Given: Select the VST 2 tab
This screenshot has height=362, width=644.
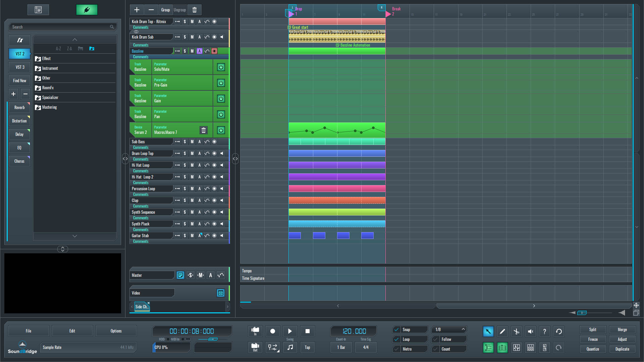Looking at the screenshot, I should [20, 54].
